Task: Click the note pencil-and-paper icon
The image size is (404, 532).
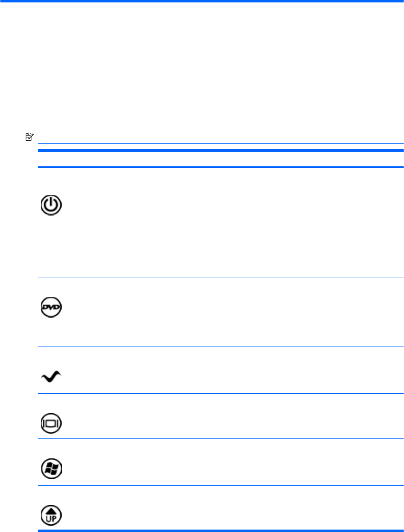Action: coord(28,137)
